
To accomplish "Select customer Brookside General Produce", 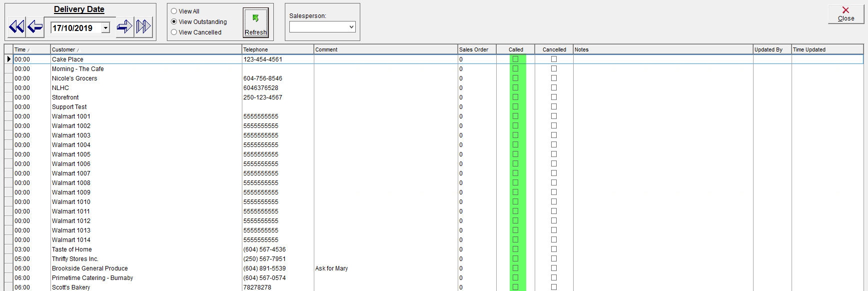I will (146, 268).
